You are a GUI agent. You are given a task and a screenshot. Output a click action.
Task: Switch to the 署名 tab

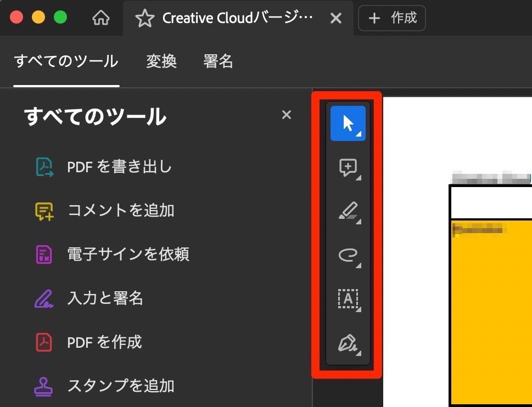pyautogui.click(x=218, y=61)
